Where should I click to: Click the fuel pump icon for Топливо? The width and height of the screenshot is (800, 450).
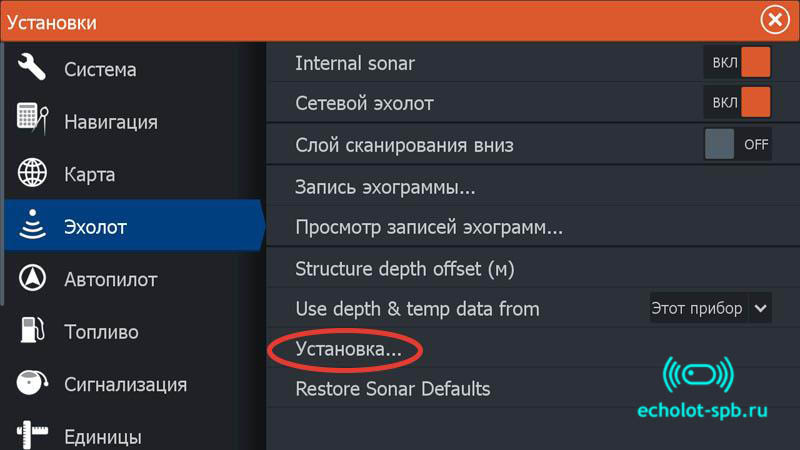(32, 330)
